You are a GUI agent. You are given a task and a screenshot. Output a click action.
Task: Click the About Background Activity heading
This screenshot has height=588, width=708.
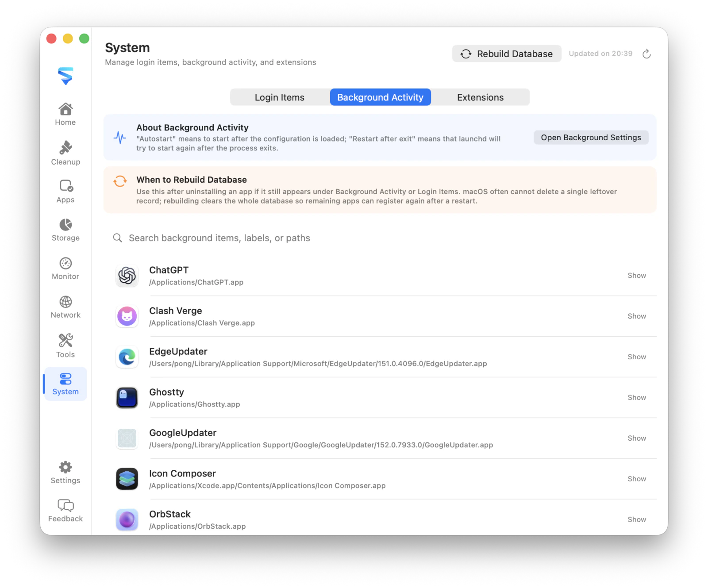pyautogui.click(x=192, y=127)
